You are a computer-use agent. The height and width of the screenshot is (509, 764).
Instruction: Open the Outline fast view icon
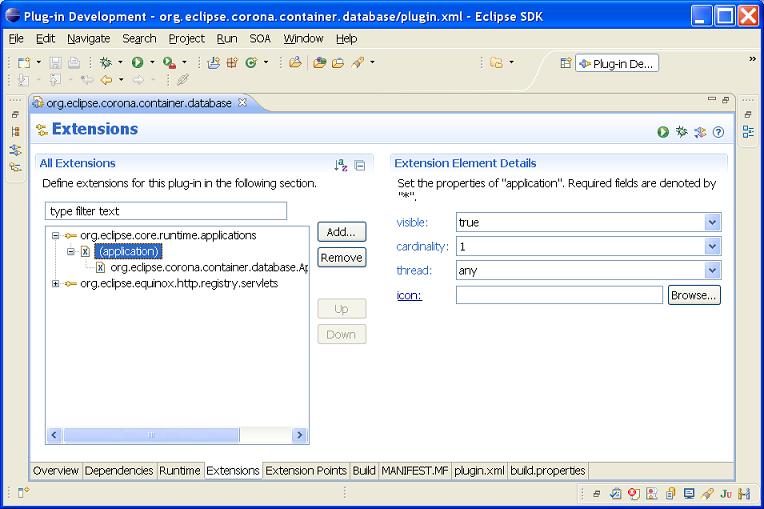click(x=748, y=132)
